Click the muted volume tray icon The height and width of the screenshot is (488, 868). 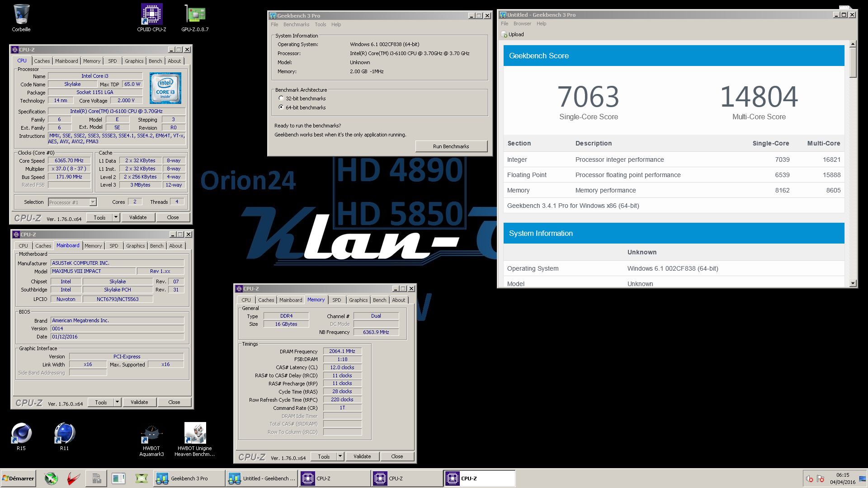coord(810,479)
